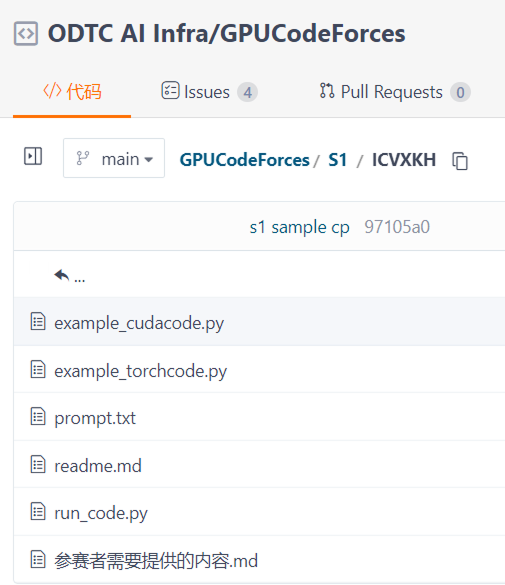Click file icon next to example_torchcode.py
Viewport: 505px width, 585px height.
pyautogui.click(x=38, y=369)
